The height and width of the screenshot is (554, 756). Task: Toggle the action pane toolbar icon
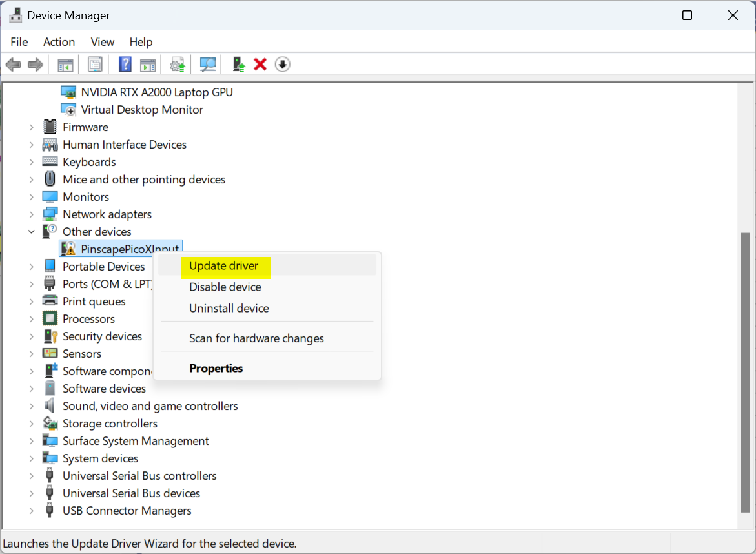click(x=148, y=65)
